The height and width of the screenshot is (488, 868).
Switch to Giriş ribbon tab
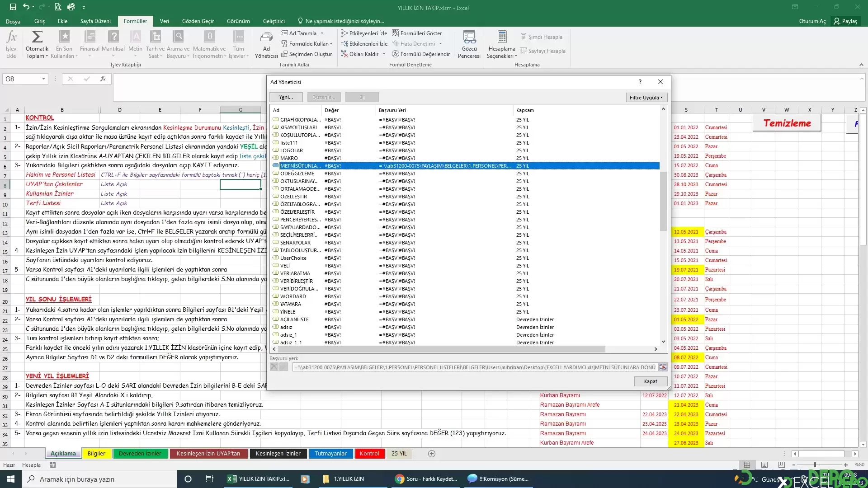[39, 21]
